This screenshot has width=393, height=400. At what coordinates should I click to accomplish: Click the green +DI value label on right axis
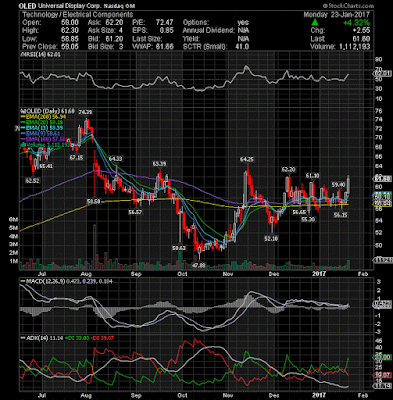(381, 357)
